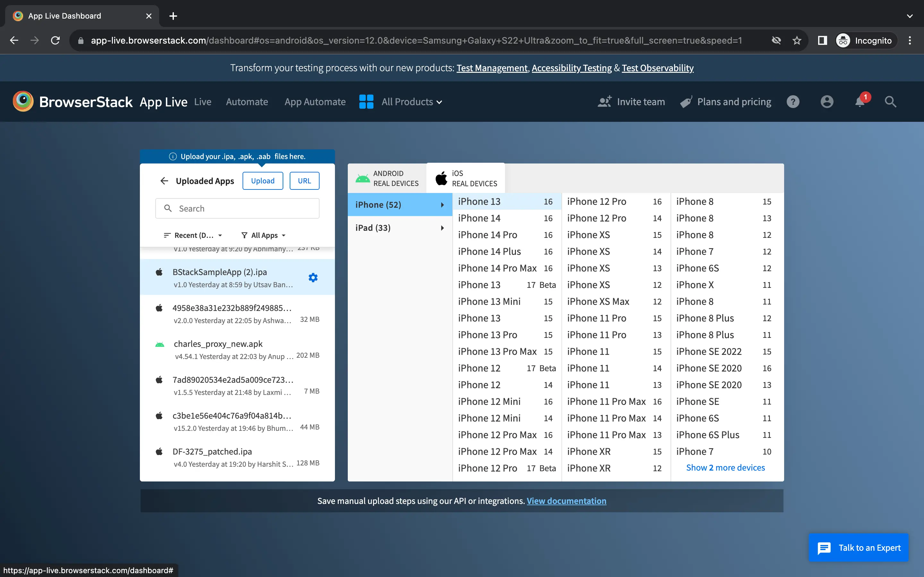Click the help question mark icon
This screenshot has width=924, height=577.
[x=793, y=102]
